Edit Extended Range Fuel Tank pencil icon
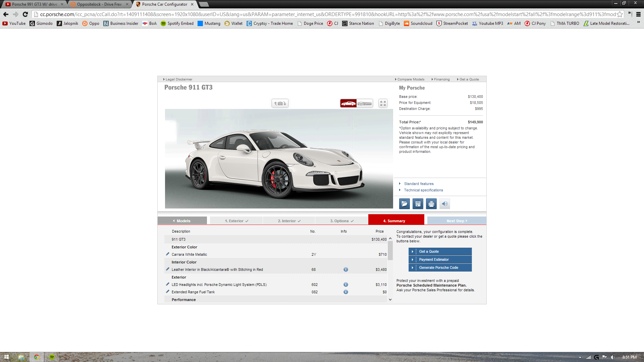The image size is (644, 362). point(168,292)
